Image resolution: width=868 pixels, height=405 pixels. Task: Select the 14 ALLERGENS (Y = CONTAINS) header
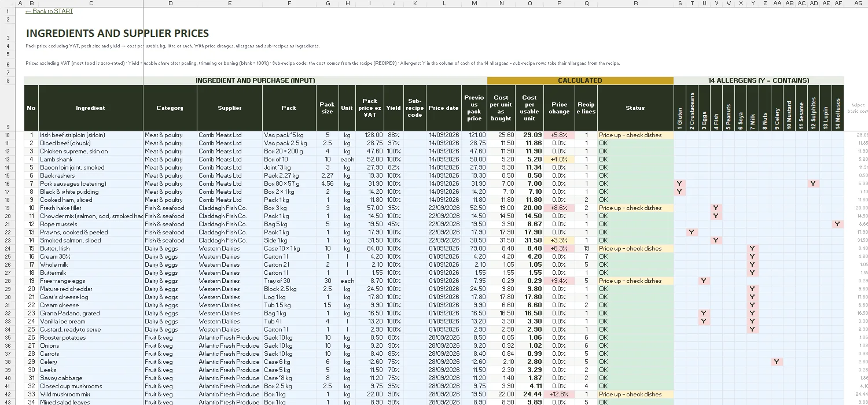pyautogui.click(x=759, y=80)
